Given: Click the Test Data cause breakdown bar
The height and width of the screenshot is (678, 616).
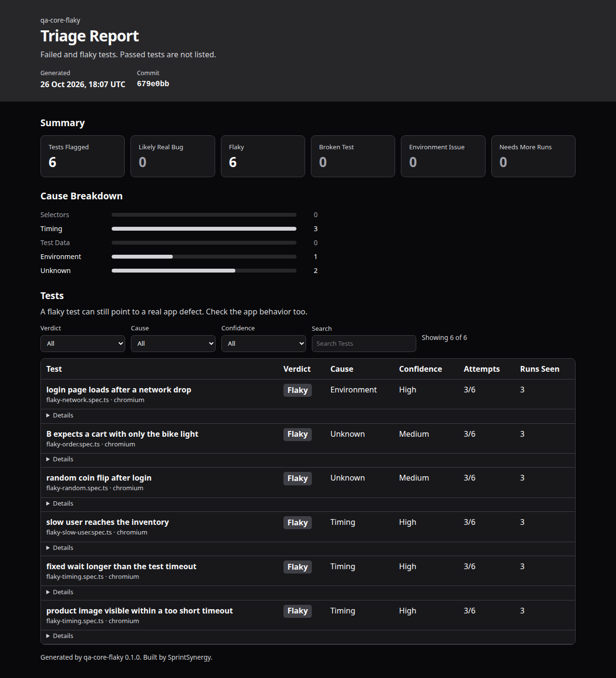Looking at the screenshot, I should pyautogui.click(x=204, y=243).
